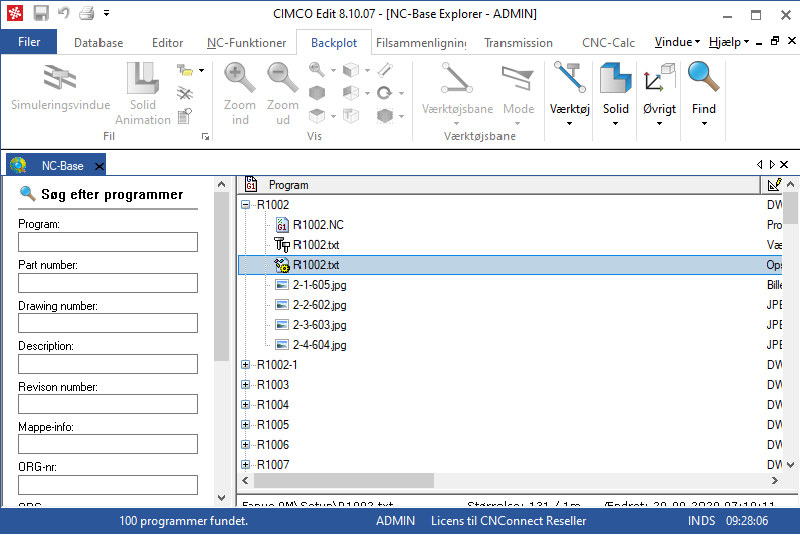Screen dimensions: 800x536
Task: Click the Program search input field
Action: click(x=108, y=242)
